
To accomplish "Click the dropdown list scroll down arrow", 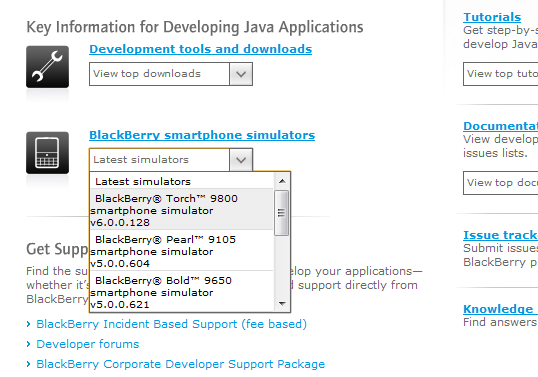I will [x=282, y=304].
